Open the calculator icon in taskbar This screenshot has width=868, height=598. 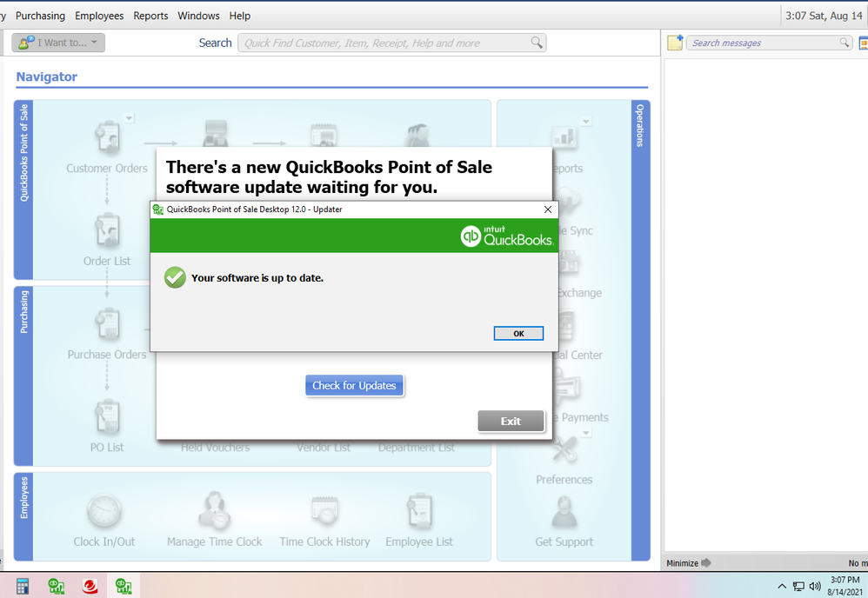(x=23, y=586)
